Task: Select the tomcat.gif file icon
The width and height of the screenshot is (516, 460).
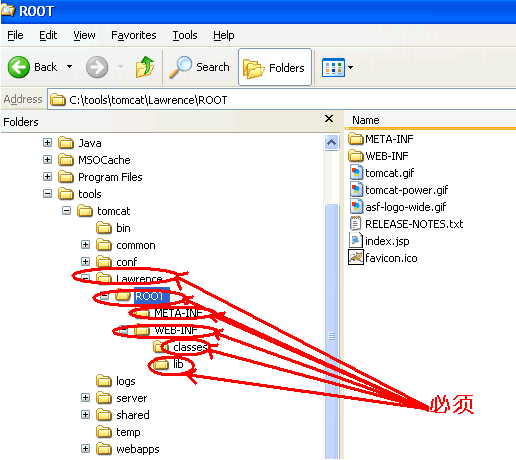Action: pyautogui.click(x=356, y=173)
